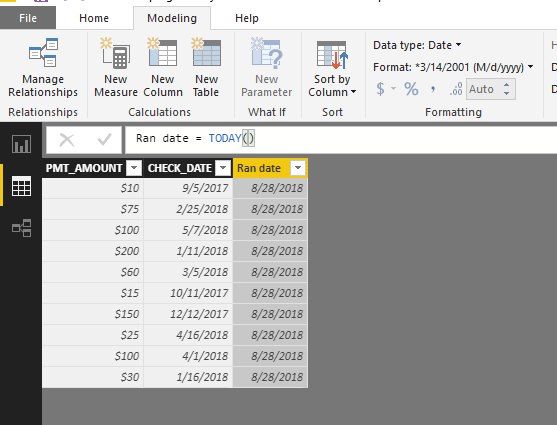Click the 4/16/2018 check date cell

pos(188,335)
